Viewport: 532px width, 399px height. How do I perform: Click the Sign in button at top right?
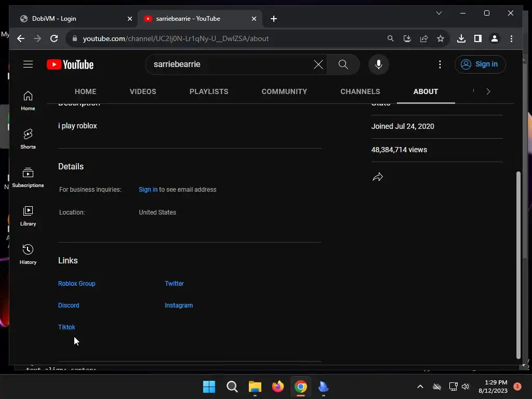(x=480, y=64)
